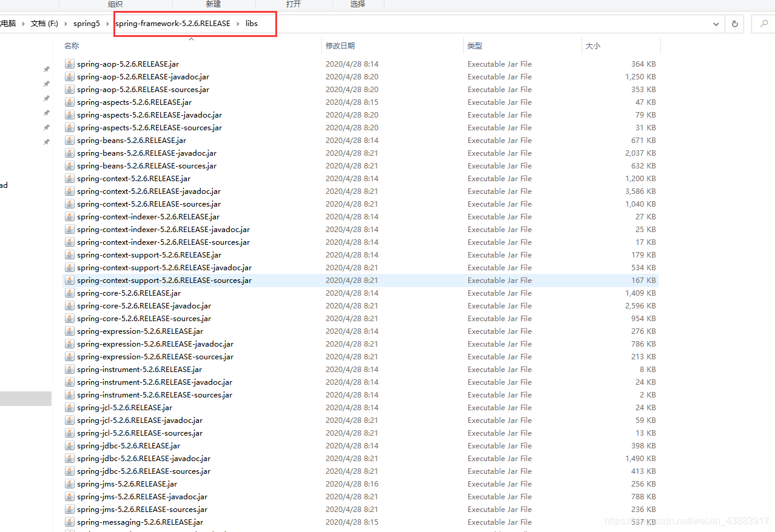Open the 新建 ribbon group
775x532 pixels.
(213, 4)
